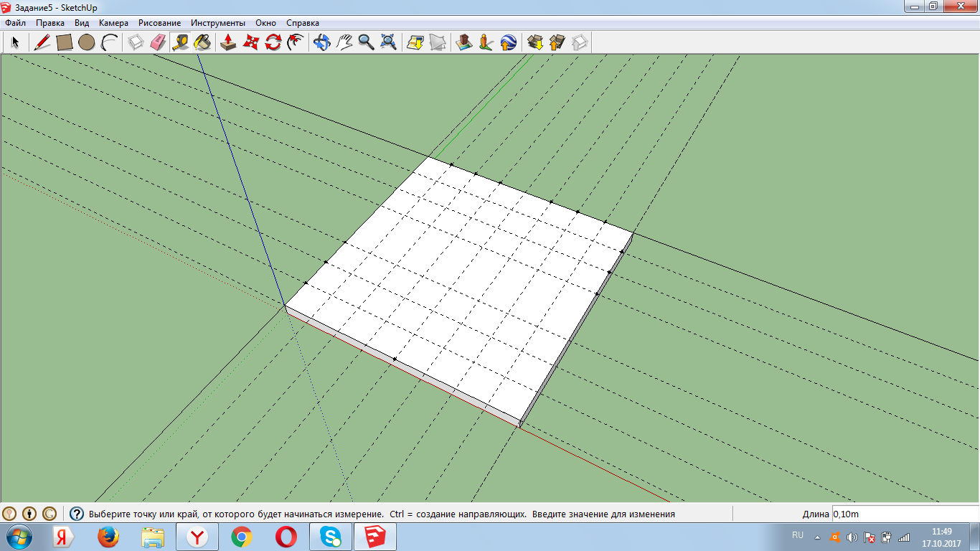
Task: Click the Zoom Extents icon
Action: pyautogui.click(x=388, y=42)
